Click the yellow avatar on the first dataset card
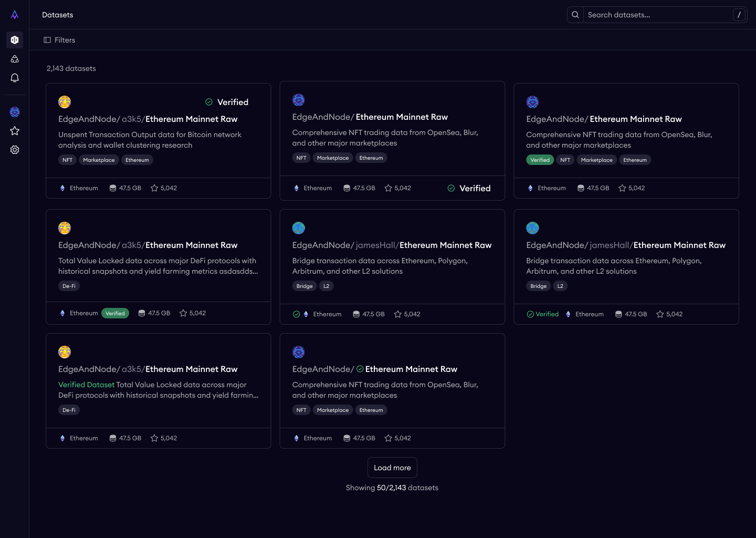756x538 pixels. (65, 102)
